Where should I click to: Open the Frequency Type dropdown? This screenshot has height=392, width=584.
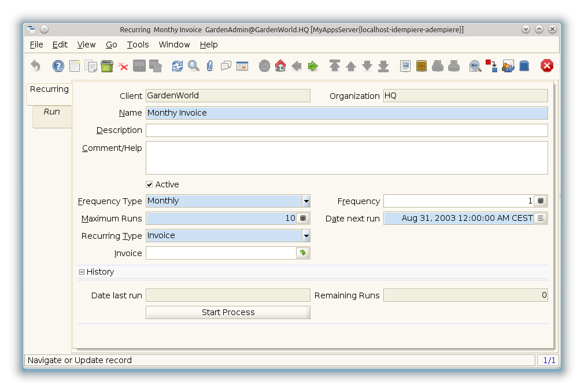[x=306, y=201]
